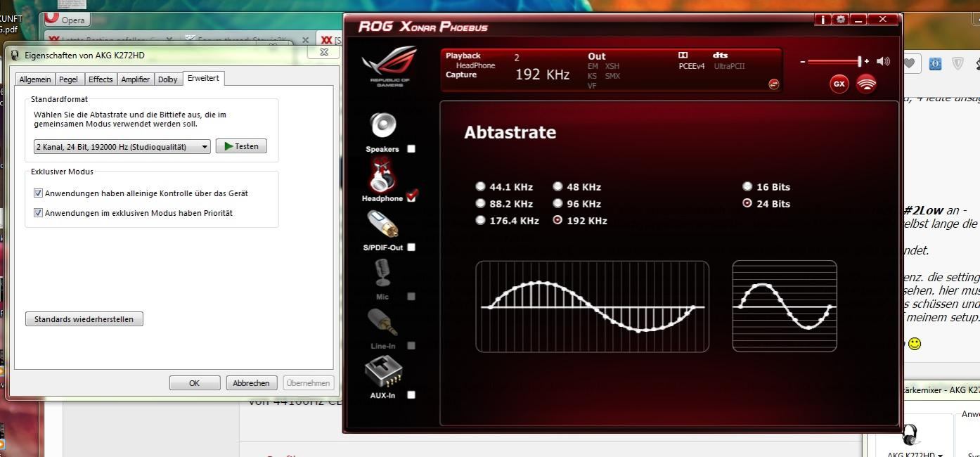
Task: Click the Republic of Gamers logo
Action: 389,66
